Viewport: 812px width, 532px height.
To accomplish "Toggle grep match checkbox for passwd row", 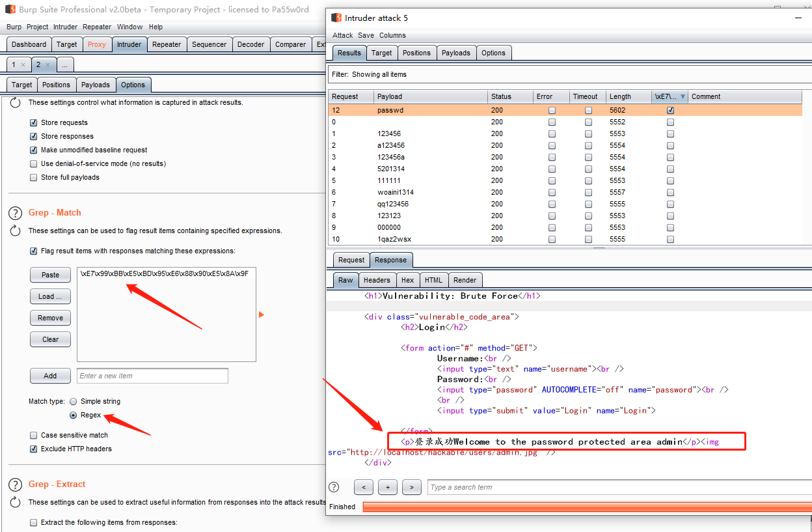I will [x=670, y=111].
